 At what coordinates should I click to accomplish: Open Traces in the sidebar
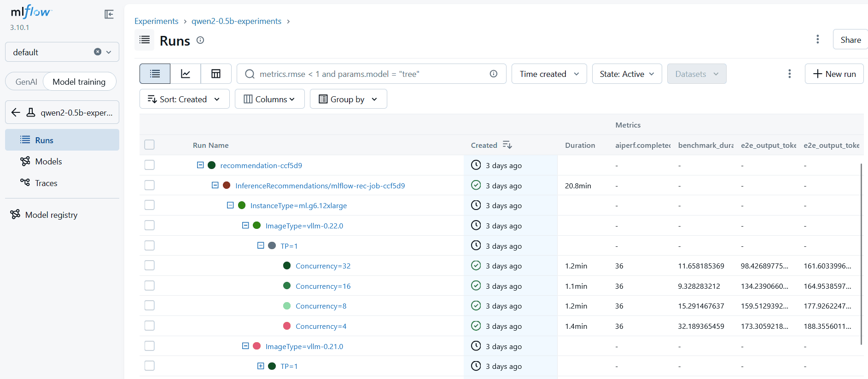tap(62, 183)
